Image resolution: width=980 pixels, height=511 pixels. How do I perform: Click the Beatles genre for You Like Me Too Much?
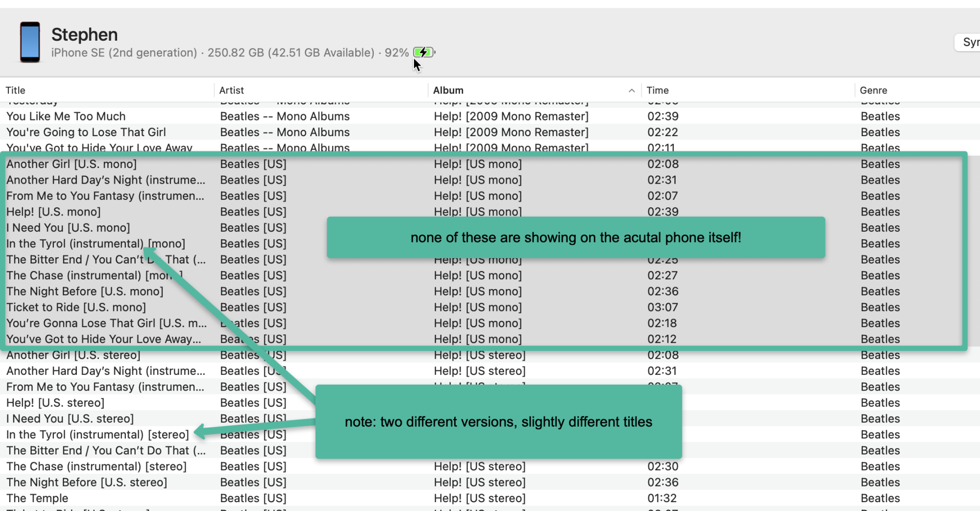(881, 116)
